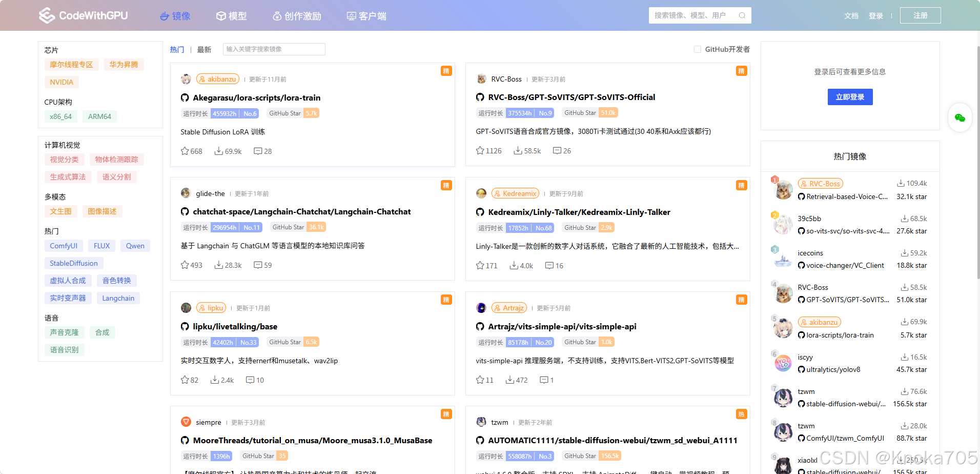The width and height of the screenshot is (980, 474).
Task: Open the 模型 navigation tab
Action: (x=231, y=16)
